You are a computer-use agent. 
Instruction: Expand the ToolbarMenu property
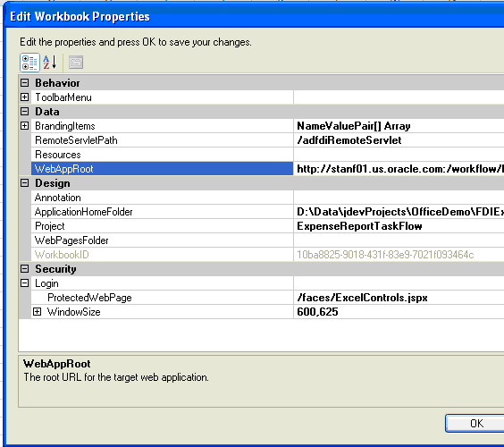(x=24, y=97)
